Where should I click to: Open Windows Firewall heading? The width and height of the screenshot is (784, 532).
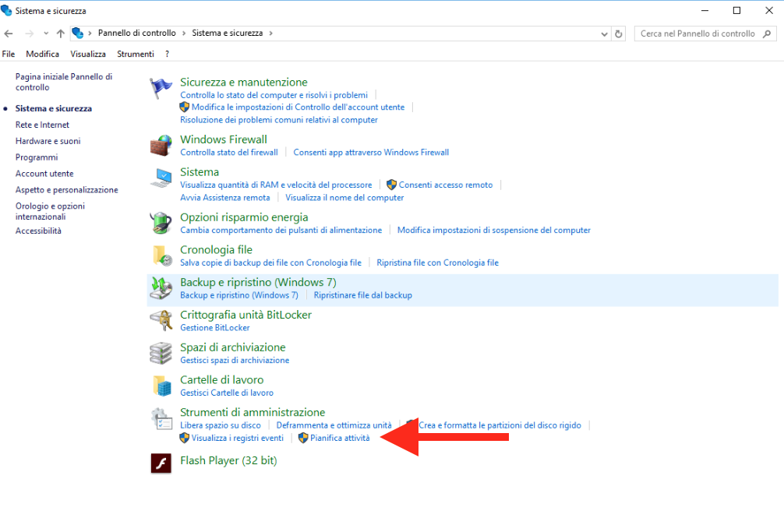point(224,140)
